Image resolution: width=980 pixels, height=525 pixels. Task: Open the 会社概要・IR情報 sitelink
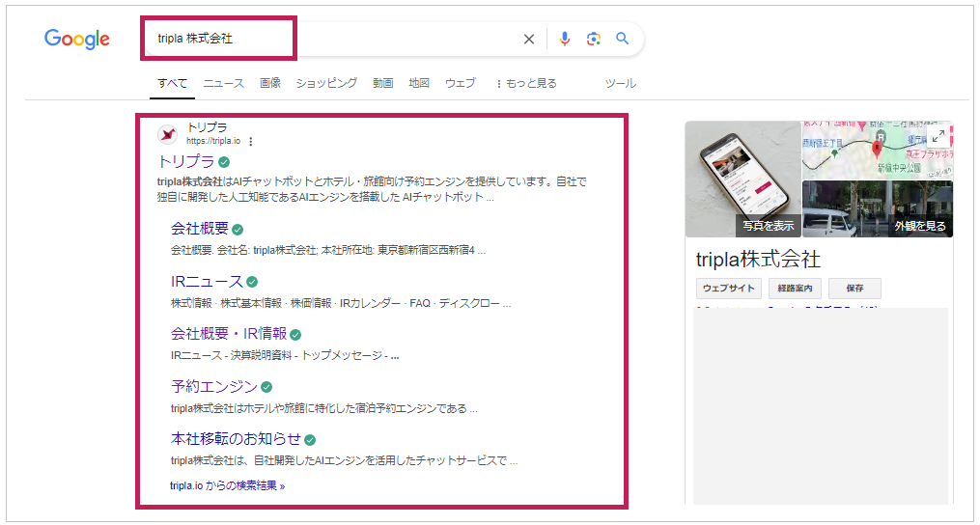point(229,334)
